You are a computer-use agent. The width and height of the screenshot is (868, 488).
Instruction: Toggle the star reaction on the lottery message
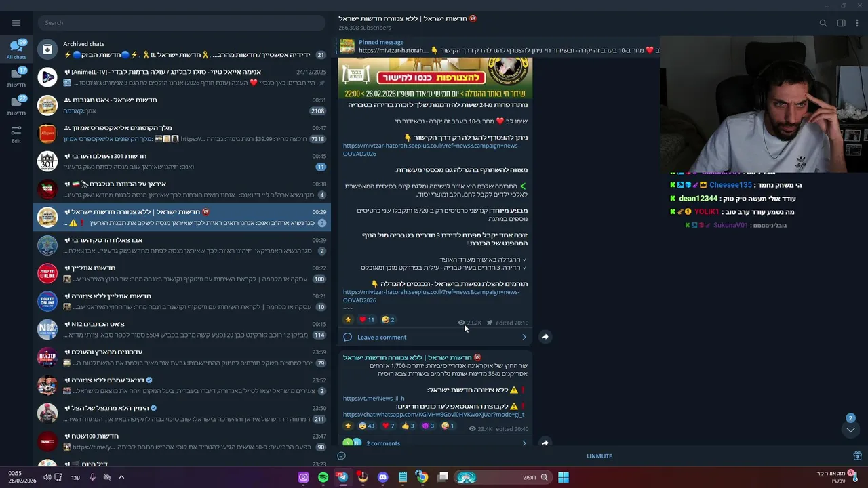pyautogui.click(x=349, y=319)
